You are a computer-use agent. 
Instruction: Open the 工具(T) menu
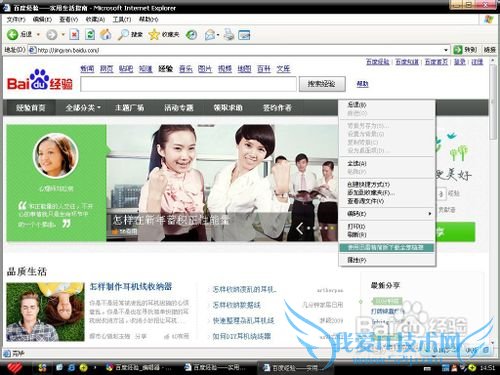point(122,19)
